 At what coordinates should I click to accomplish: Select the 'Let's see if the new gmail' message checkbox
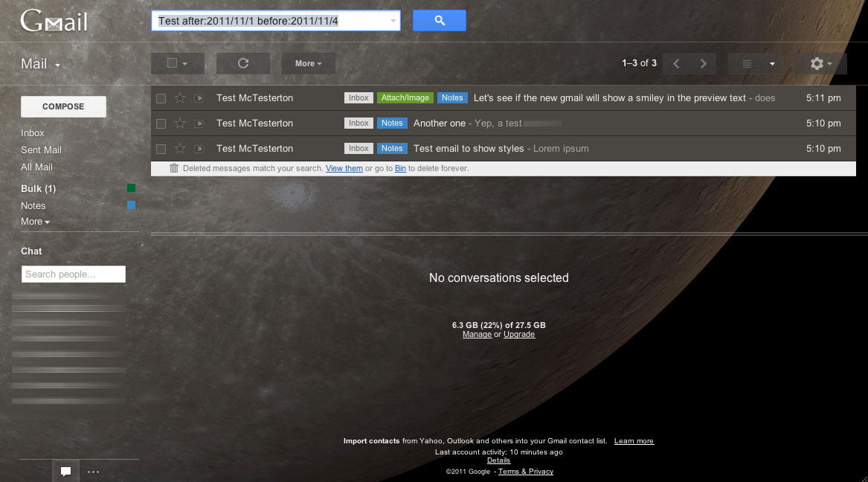(x=161, y=98)
